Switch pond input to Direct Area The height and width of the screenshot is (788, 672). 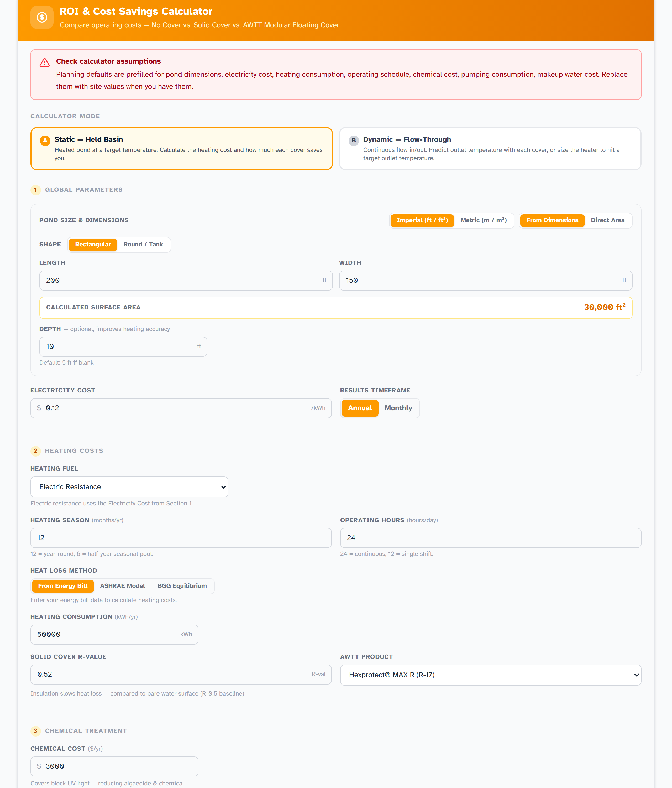pos(607,220)
